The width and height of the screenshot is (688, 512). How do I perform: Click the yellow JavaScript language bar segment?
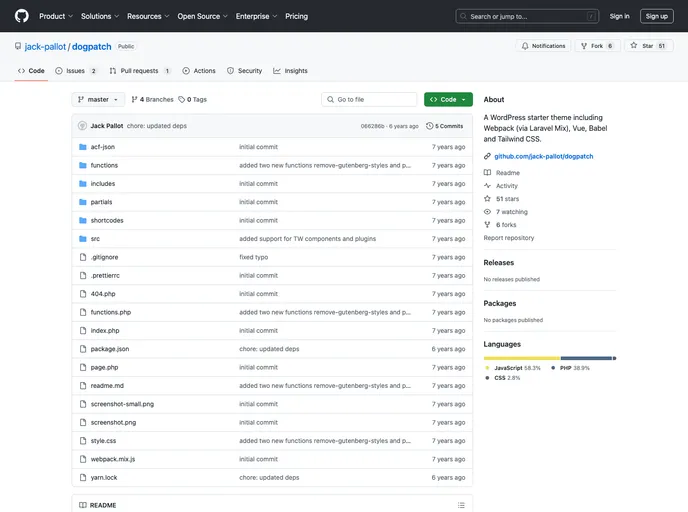[521, 358]
